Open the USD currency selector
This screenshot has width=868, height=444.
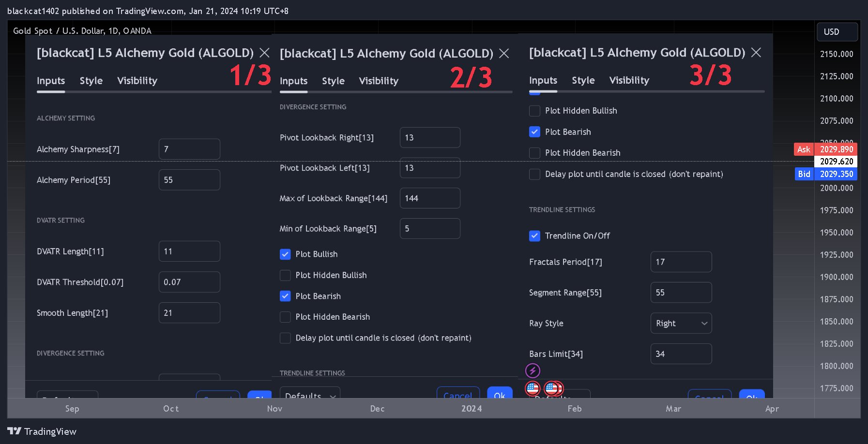(838, 32)
